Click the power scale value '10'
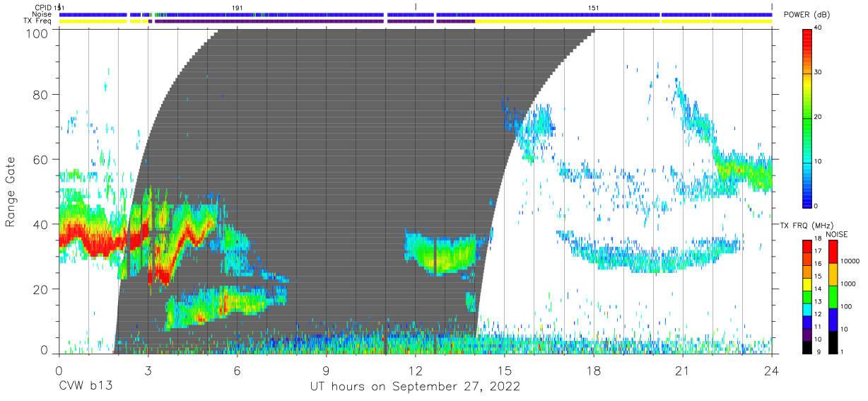 pos(819,162)
